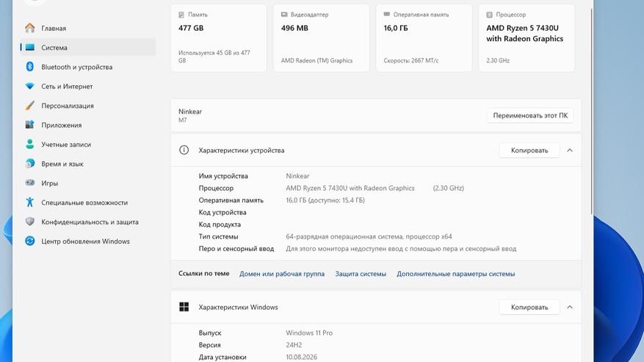Click the Код продукта label
Image resolution: width=644 pixels, height=362 pixels.
(220, 225)
